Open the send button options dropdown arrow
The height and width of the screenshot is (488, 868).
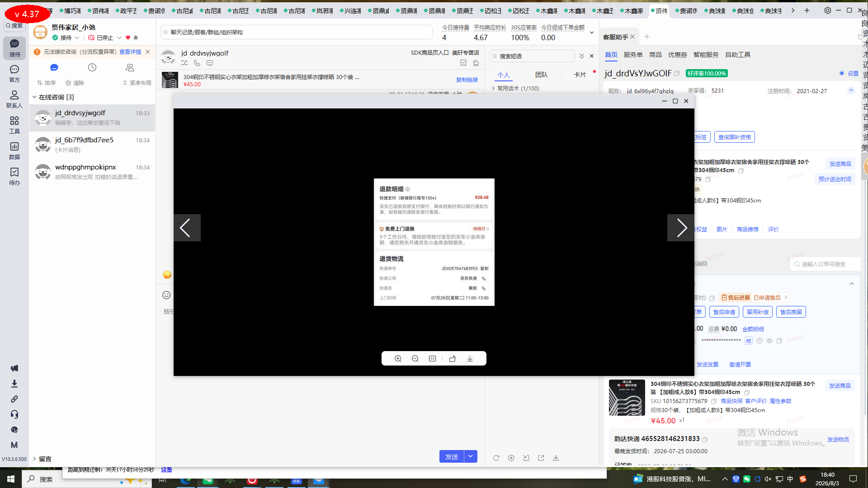(471, 456)
